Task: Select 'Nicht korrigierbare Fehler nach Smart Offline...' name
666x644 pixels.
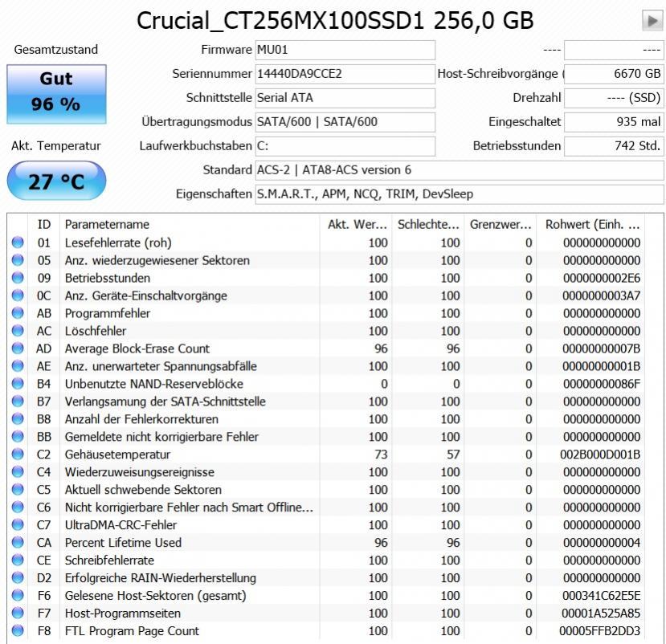Action: (x=189, y=507)
